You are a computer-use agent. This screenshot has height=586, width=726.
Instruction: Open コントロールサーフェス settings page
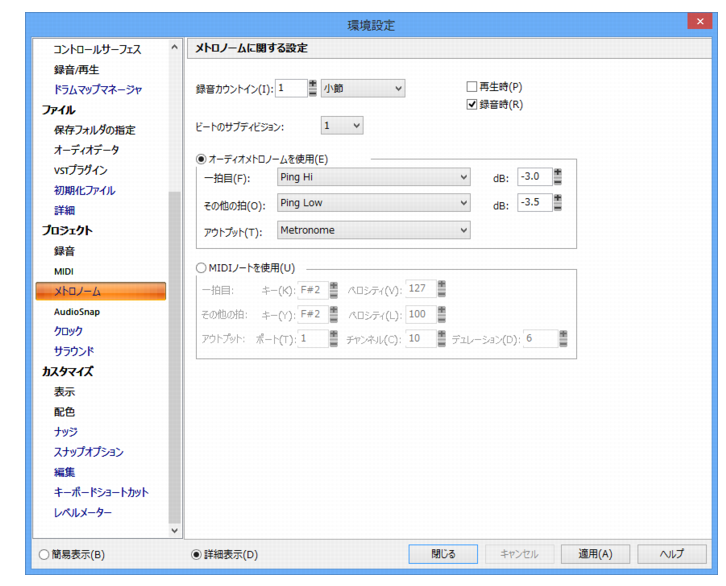(x=97, y=50)
